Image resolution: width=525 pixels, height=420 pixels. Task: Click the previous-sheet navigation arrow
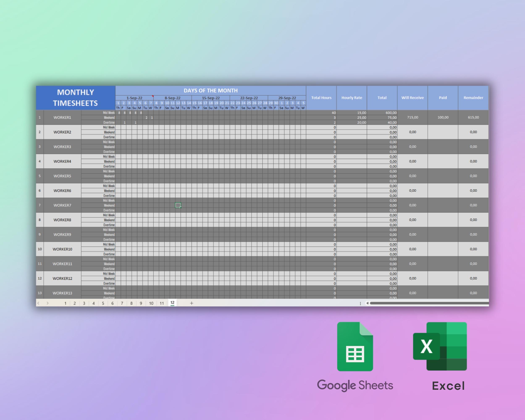click(x=39, y=303)
